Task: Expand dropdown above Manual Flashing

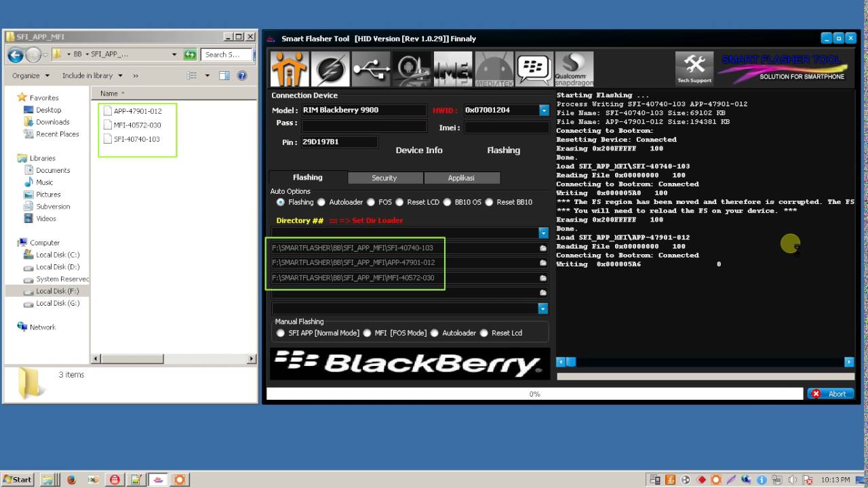Action: coord(543,308)
